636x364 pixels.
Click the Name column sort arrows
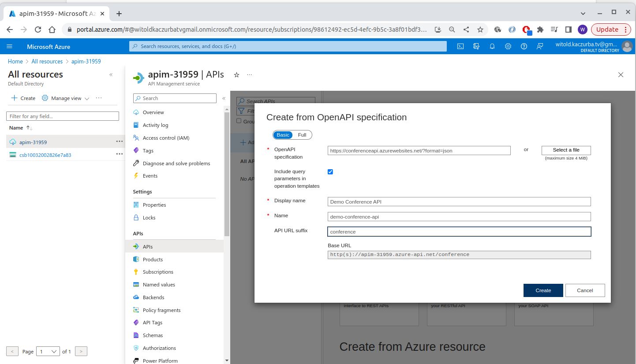[29, 128]
